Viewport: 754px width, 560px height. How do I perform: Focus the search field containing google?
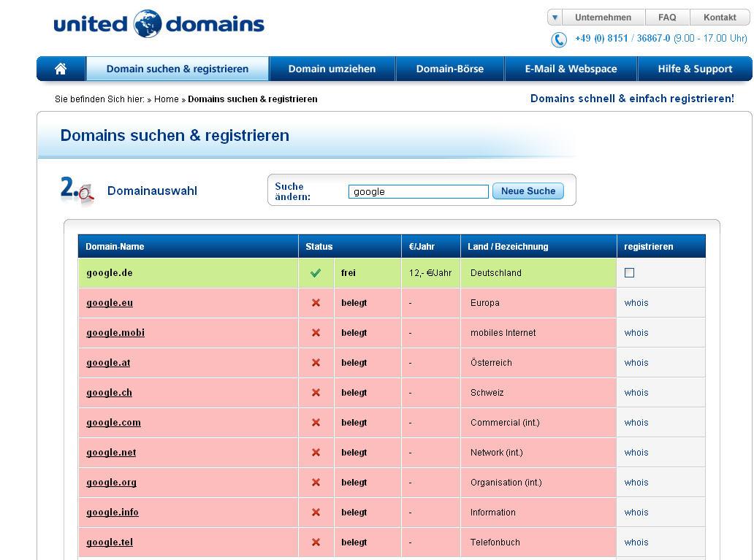419,191
